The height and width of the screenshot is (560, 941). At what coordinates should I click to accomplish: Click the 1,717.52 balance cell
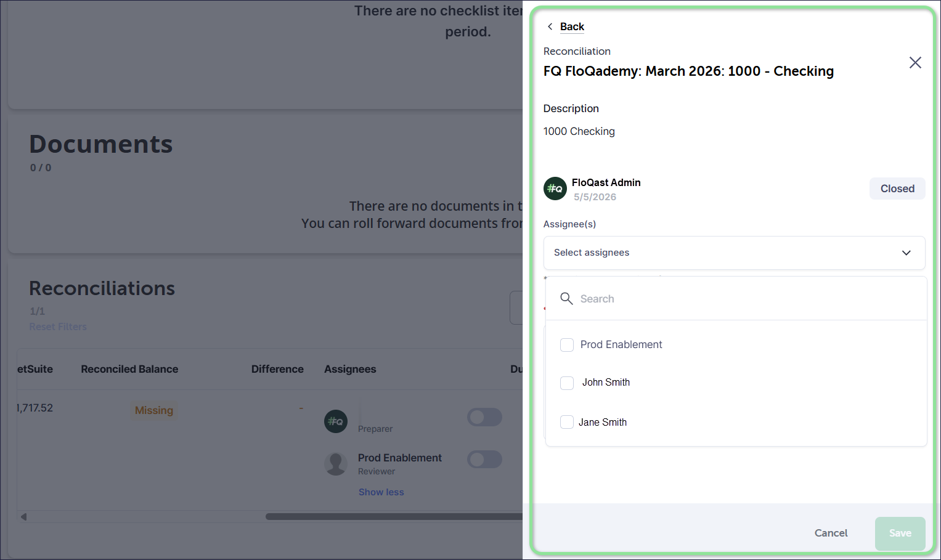(35, 408)
